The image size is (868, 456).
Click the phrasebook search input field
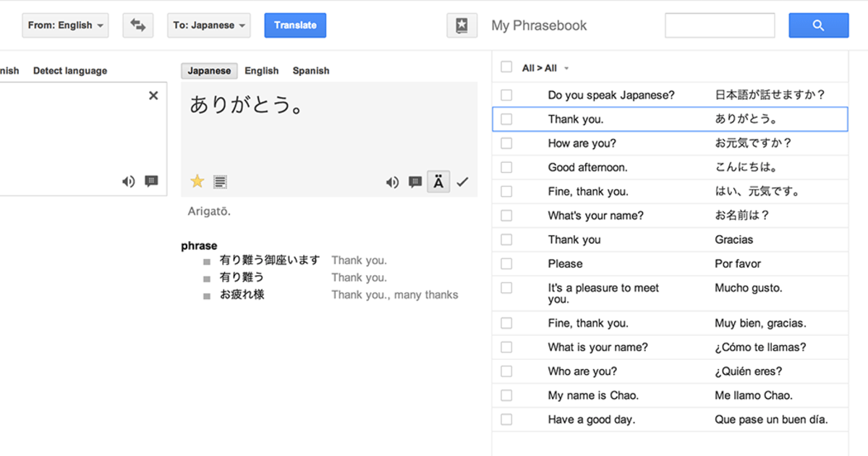click(x=719, y=25)
